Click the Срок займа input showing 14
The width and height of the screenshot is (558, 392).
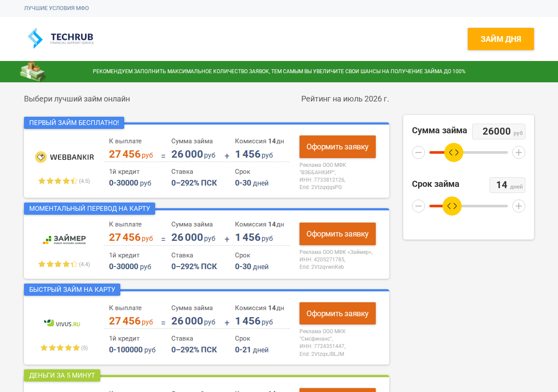click(x=507, y=185)
